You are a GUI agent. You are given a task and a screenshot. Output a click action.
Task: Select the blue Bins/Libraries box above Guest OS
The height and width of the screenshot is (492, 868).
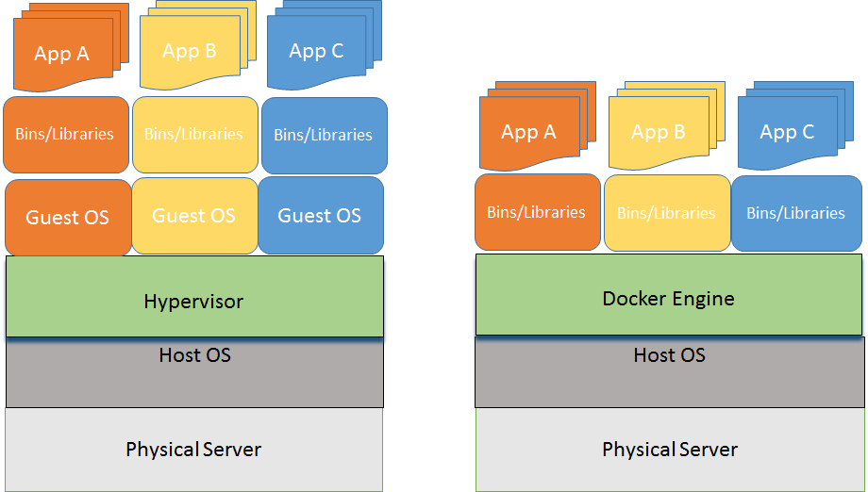click(325, 136)
